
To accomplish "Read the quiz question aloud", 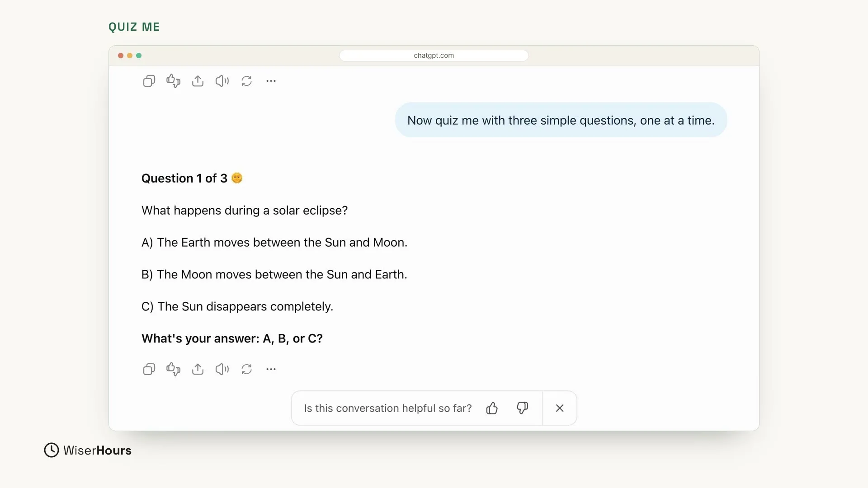I will pos(222,369).
